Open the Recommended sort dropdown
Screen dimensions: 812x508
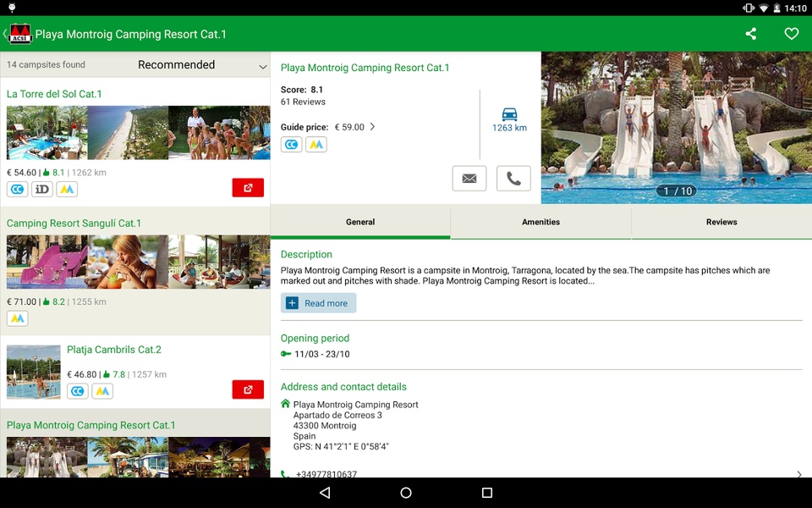click(x=202, y=65)
